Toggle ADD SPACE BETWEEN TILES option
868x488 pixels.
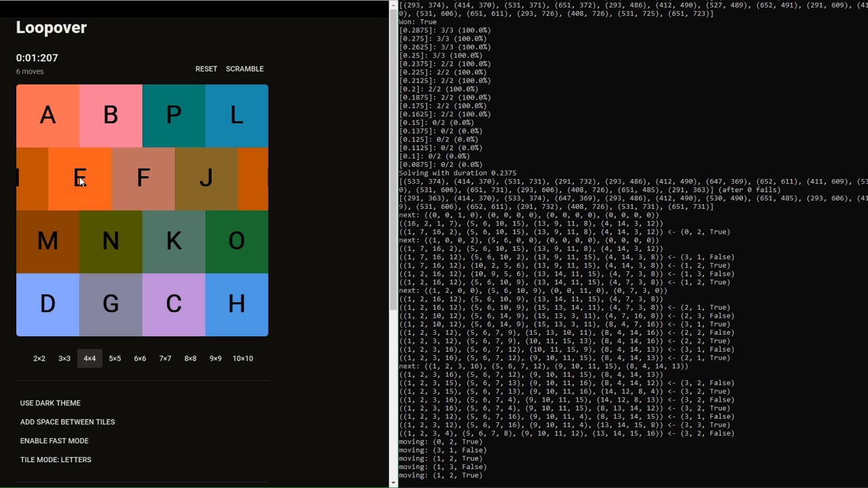pos(68,422)
